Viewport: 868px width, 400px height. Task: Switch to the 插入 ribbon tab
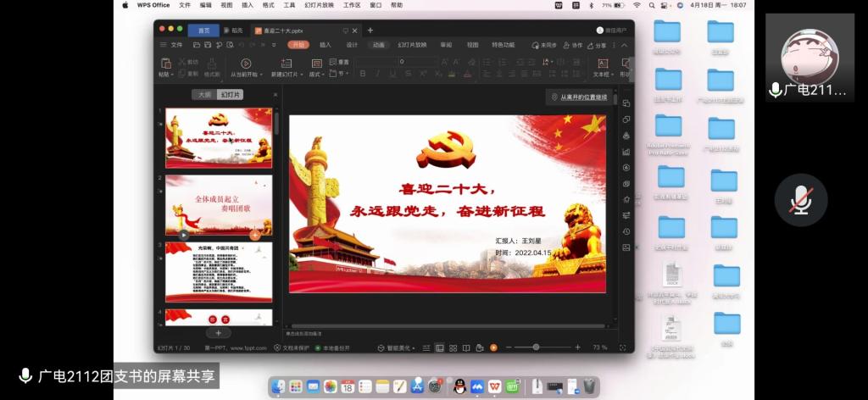tap(325, 45)
